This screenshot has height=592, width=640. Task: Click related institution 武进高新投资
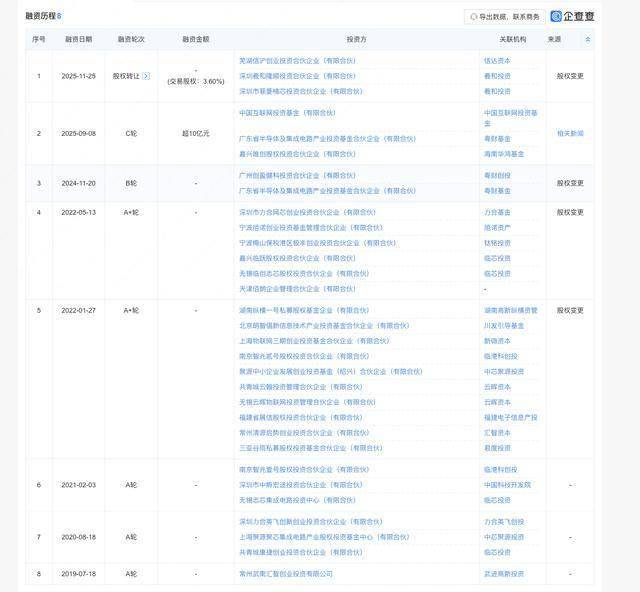[x=503, y=573]
